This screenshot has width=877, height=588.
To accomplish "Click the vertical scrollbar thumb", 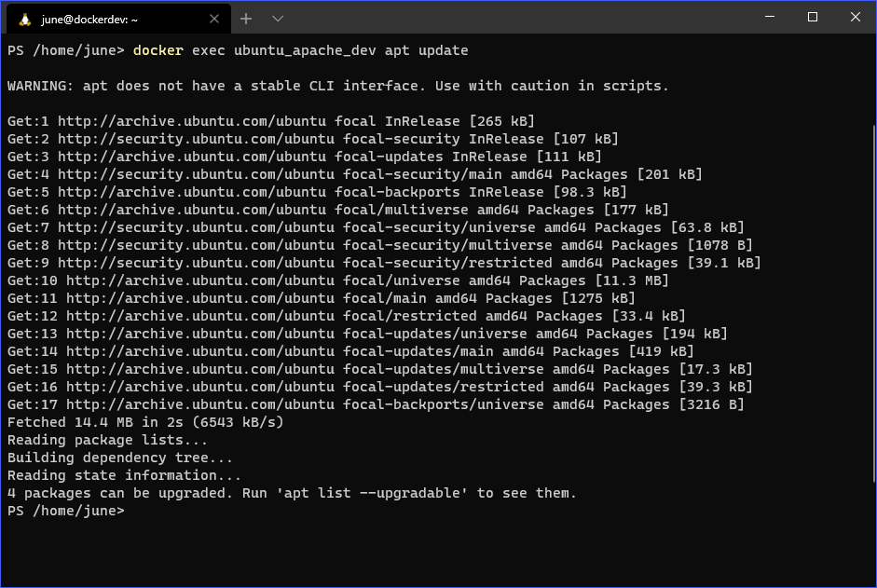I will tap(873, 304).
